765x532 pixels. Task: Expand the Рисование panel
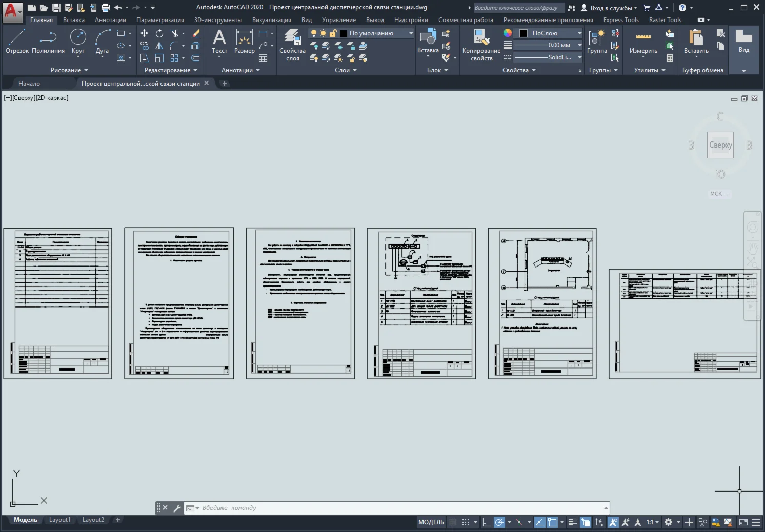[x=69, y=70]
